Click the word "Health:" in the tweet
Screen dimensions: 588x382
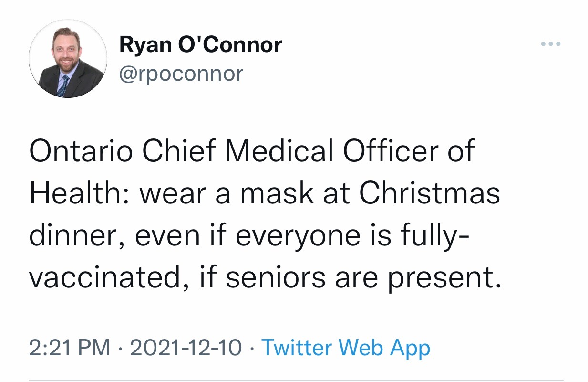tap(77, 193)
